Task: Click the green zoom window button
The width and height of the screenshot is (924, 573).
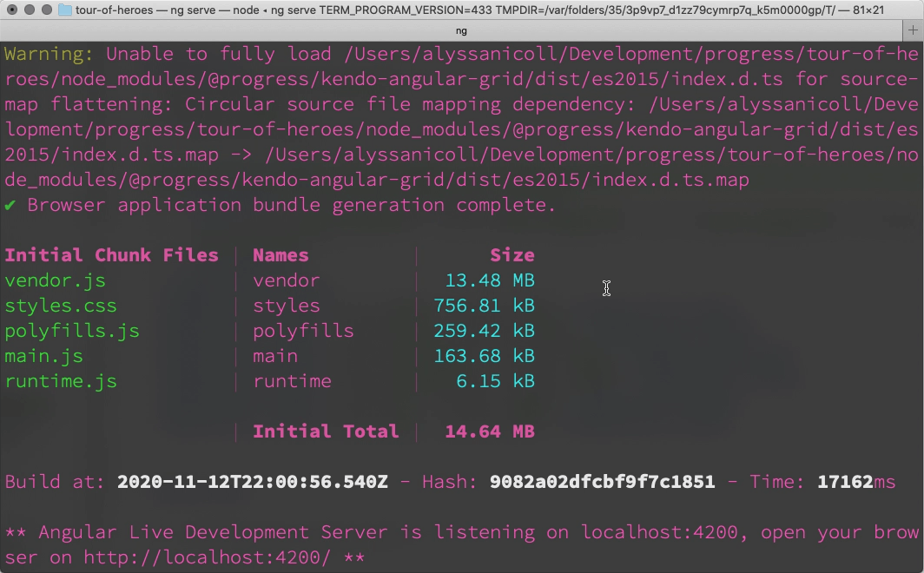Action: (47, 10)
